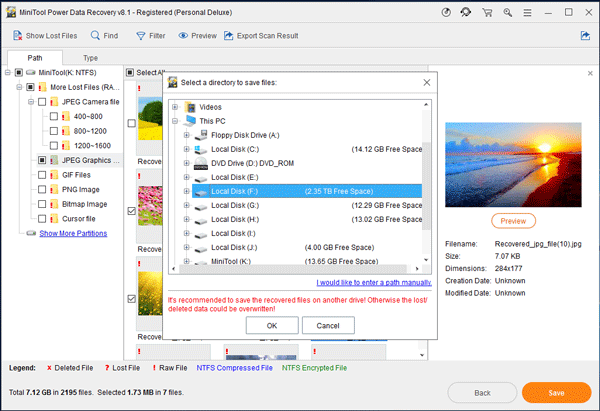The height and width of the screenshot is (411, 600).
Task: Open the hamburger menu icon
Action: [527, 13]
